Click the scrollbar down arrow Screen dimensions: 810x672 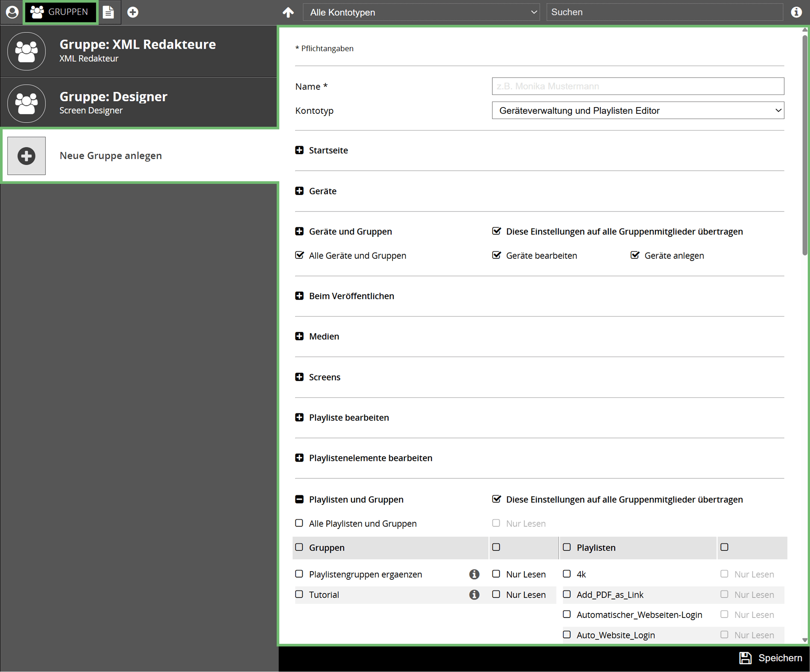tap(805, 640)
